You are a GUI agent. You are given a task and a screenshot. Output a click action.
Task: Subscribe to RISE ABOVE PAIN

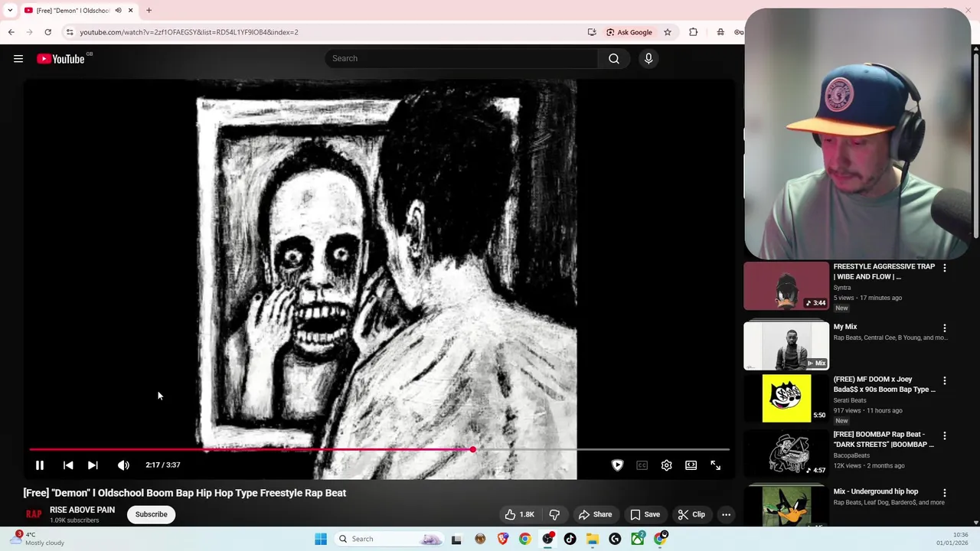(151, 514)
